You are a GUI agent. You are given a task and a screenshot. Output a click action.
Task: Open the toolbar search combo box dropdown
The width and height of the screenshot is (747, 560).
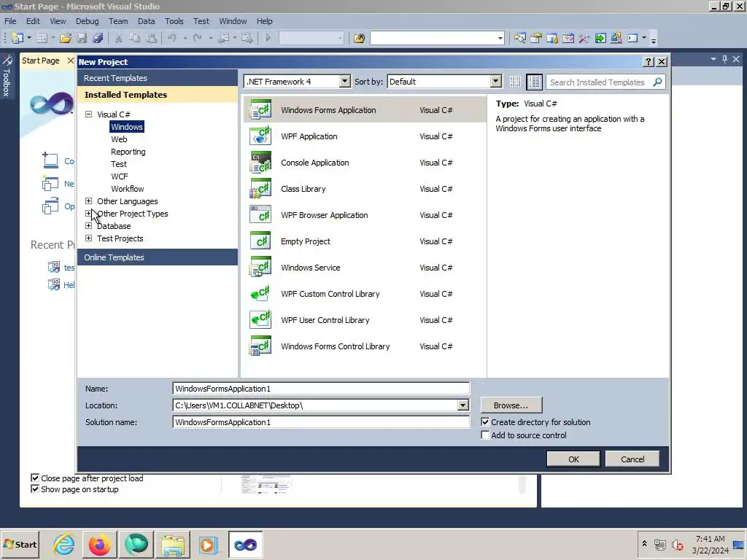click(x=500, y=38)
